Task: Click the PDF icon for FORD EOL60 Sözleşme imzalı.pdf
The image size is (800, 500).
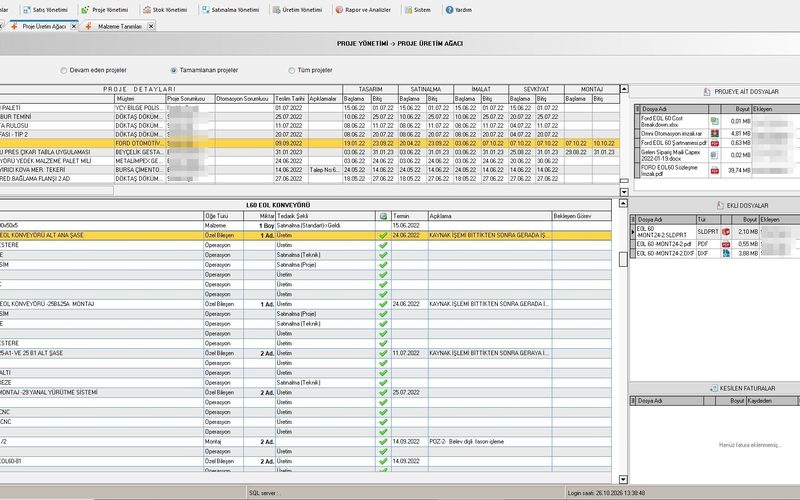Action: [714, 170]
